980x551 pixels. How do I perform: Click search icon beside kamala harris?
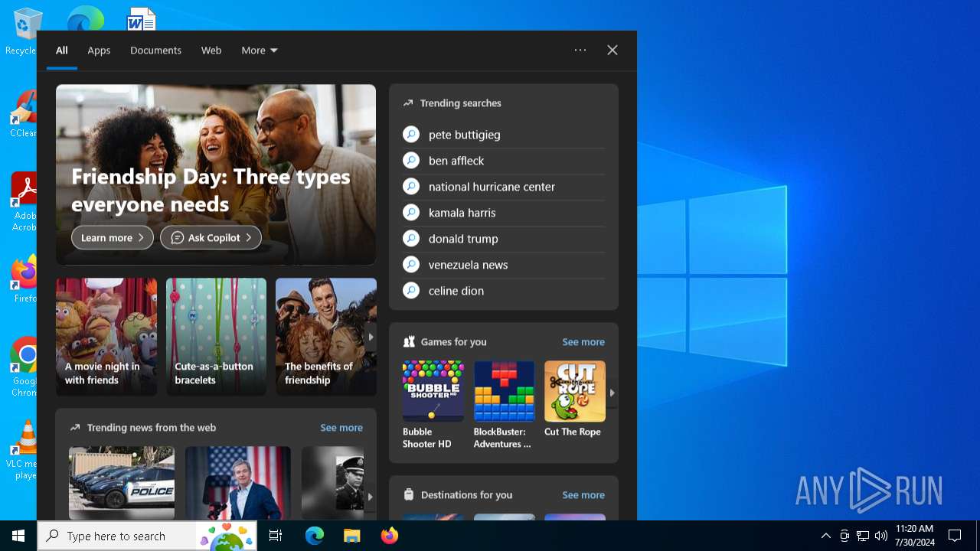(411, 213)
